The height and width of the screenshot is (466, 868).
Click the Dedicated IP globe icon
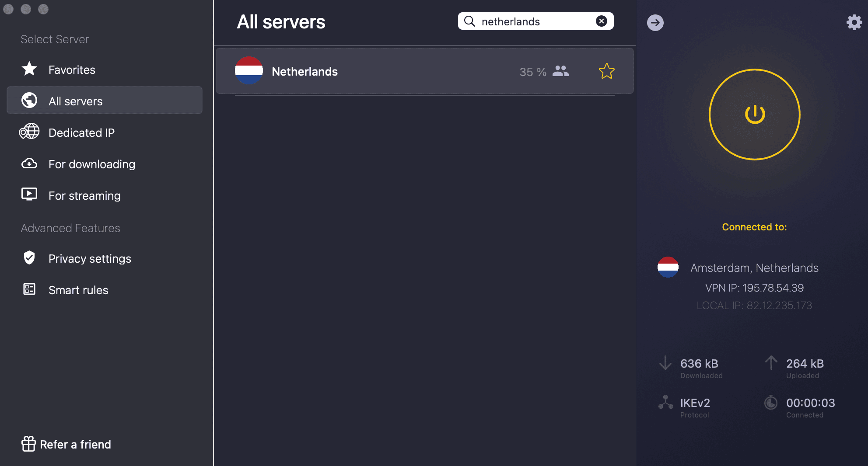(x=29, y=132)
